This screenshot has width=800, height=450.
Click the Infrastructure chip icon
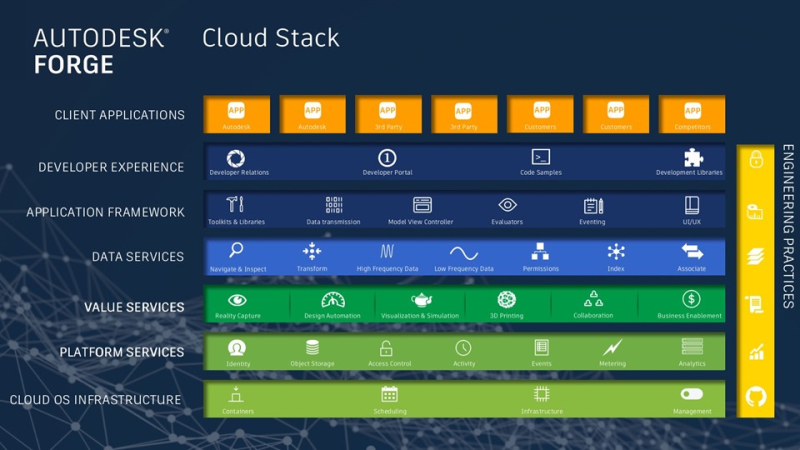point(541,394)
